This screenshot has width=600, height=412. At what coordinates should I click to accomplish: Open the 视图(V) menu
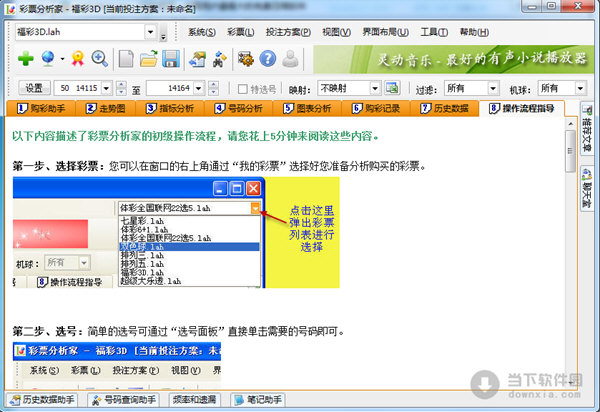(336, 32)
